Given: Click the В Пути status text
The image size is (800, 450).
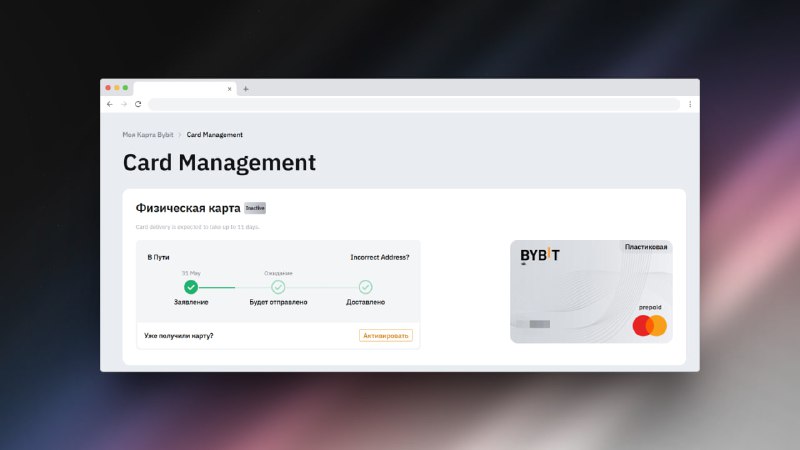Looking at the screenshot, I should [x=158, y=257].
